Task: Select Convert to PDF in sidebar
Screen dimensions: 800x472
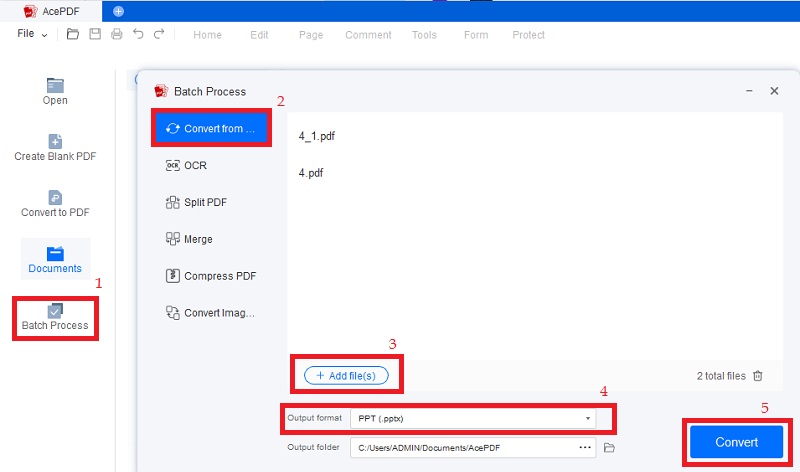Action: coord(55,204)
